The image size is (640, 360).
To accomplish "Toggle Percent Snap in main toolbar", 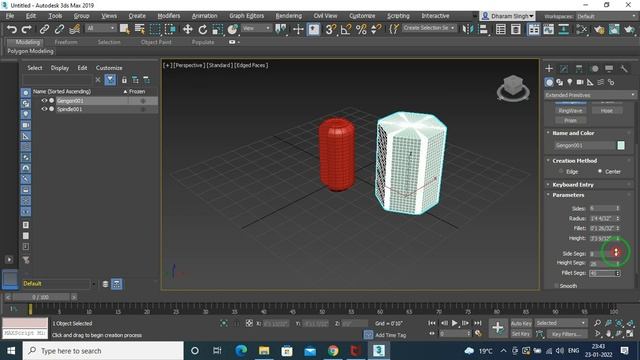I will (x=361, y=29).
